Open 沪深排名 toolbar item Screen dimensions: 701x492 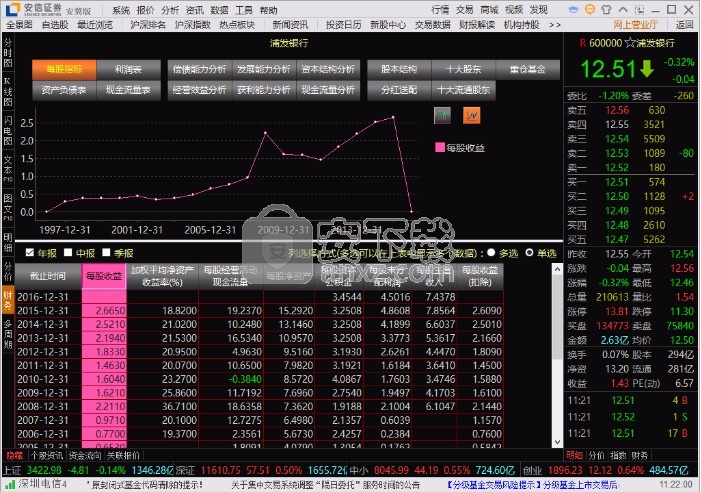coord(148,25)
